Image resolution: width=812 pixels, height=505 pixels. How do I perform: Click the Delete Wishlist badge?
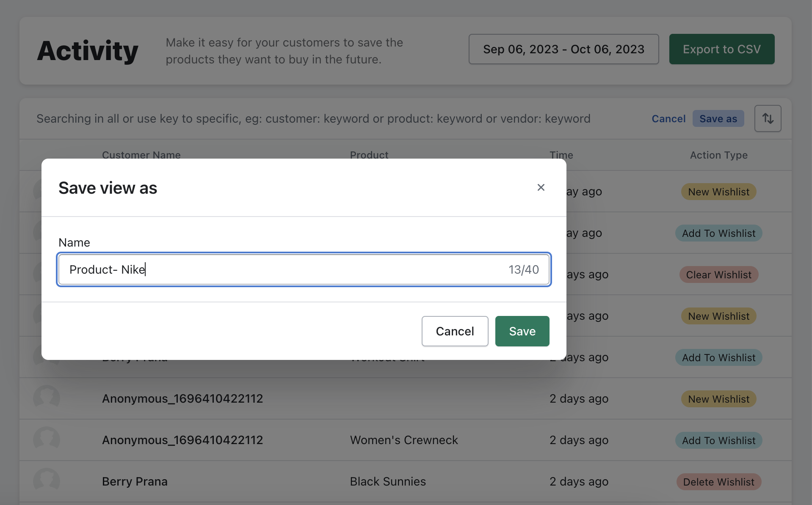click(718, 482)
